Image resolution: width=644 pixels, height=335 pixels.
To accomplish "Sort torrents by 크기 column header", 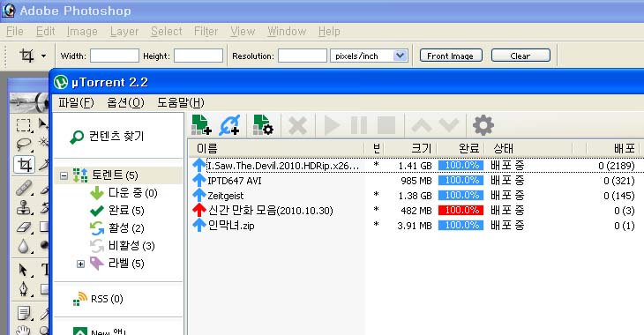I will pos(410,149).
